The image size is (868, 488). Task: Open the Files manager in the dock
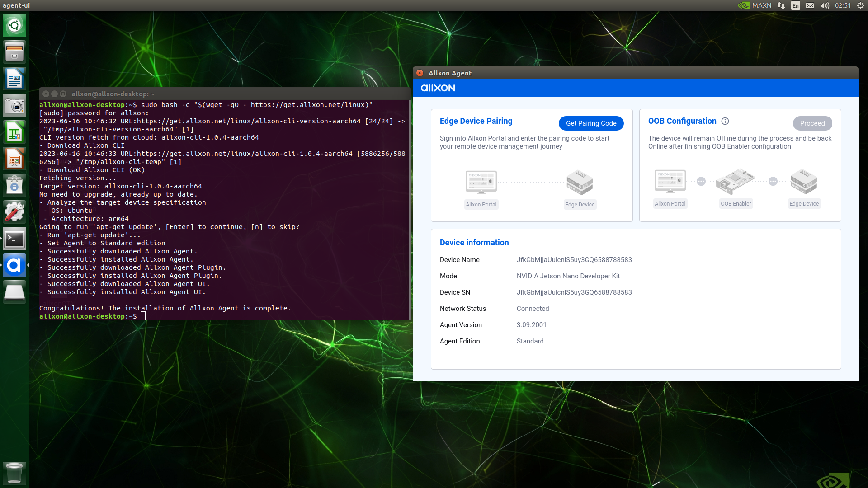[x=14, y=52]
